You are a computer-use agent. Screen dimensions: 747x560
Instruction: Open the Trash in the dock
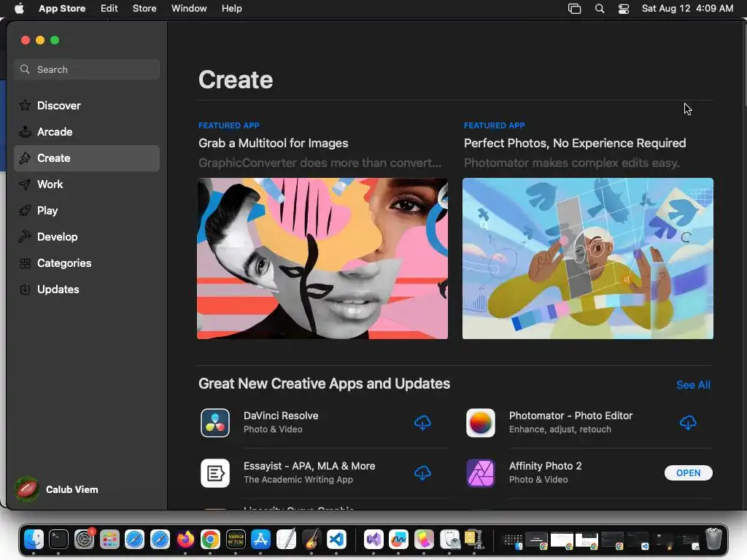coord(713,540)
